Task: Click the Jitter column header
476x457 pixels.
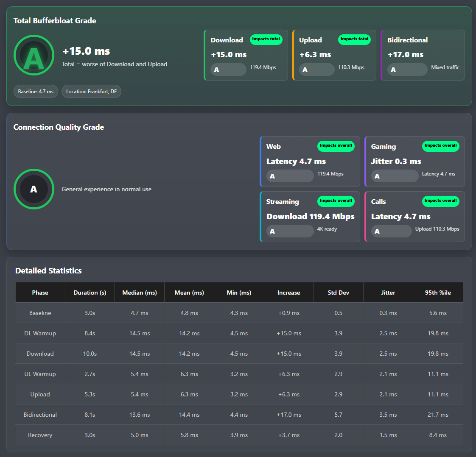Action: (388, 293)
